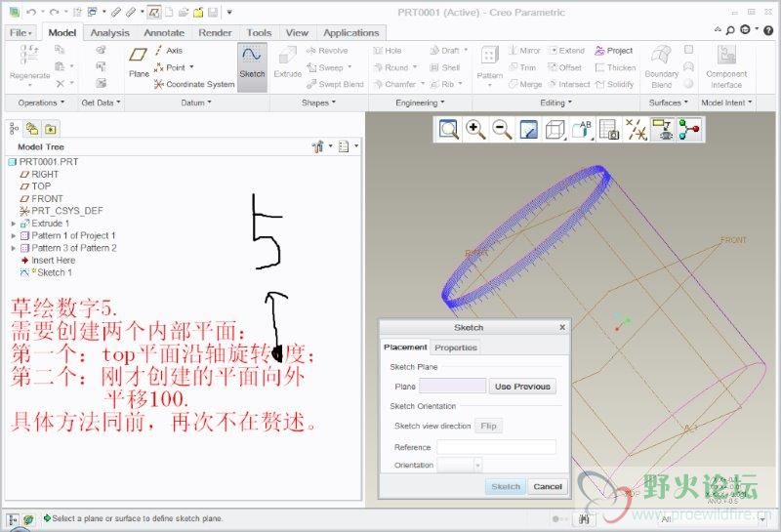781x532 pixels.
Task: Open the Model Intent group dropdown
Action: pos(726,102)
